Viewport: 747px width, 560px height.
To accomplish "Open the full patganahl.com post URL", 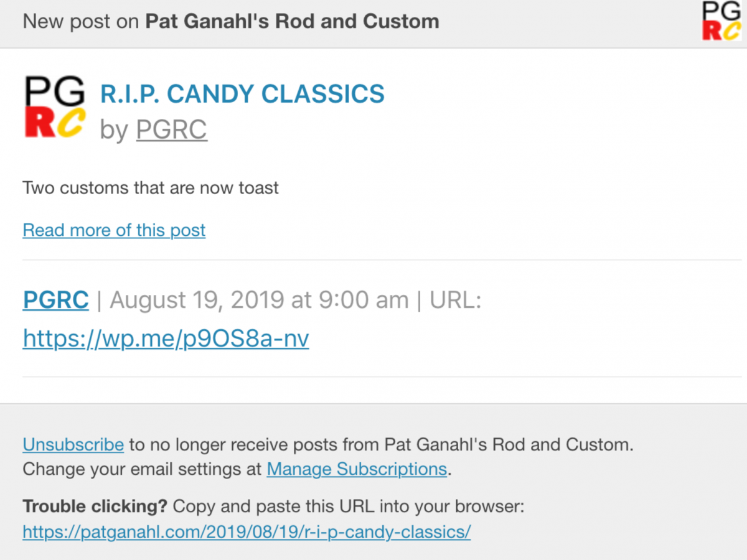I will click(247, 532).
